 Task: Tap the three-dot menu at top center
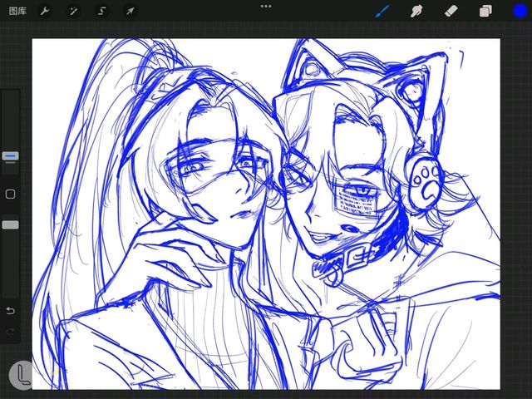point(266,7)
